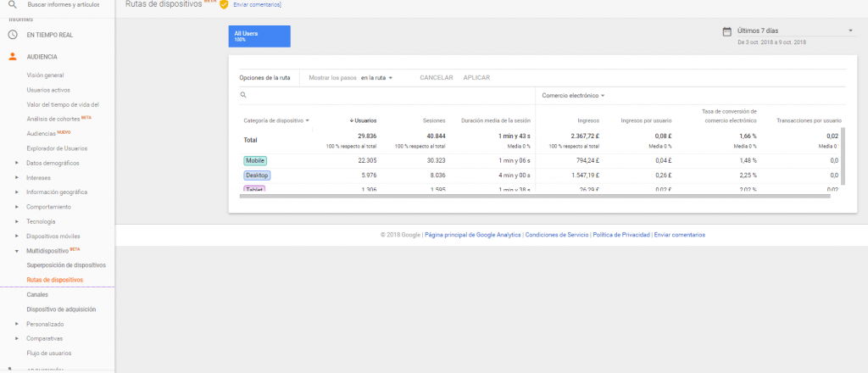Open the AUDIENCIA menu section

pos(42,57)
